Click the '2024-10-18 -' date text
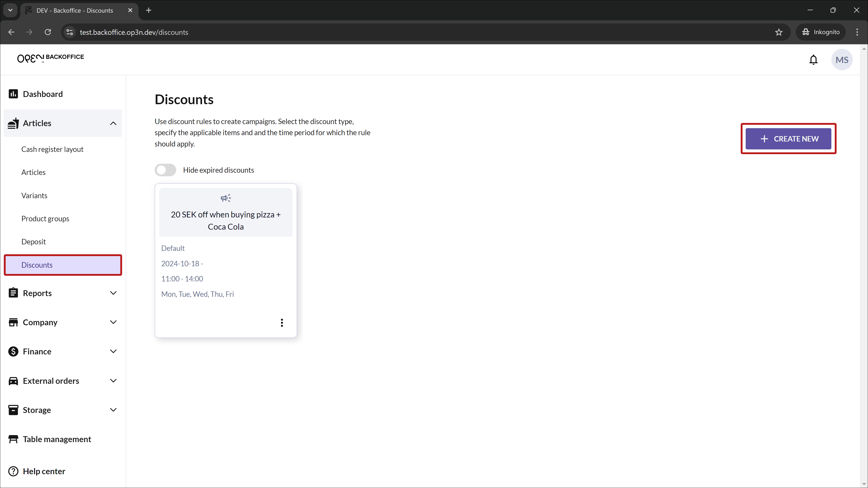Image resolution: width=868 pixels, height=488 pixels. (x=182, y=263)
